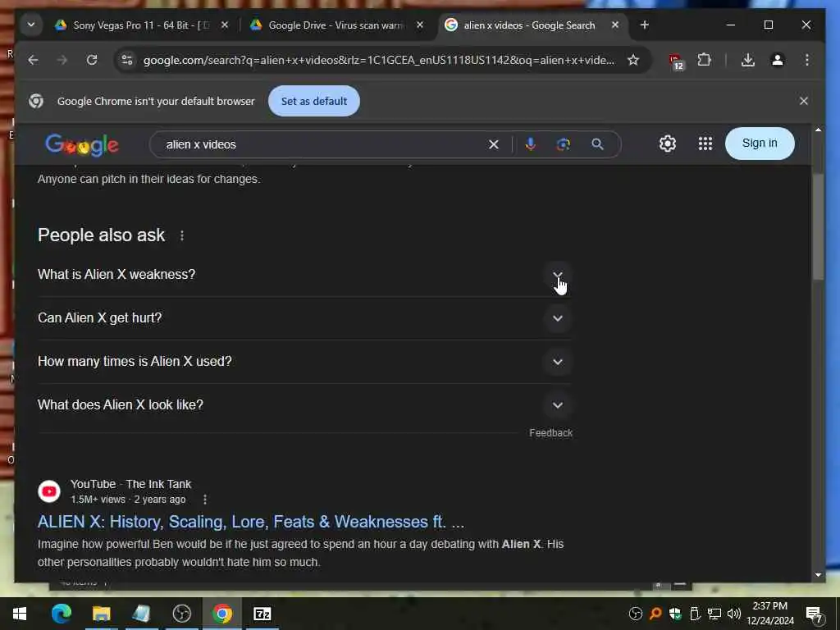The height and width of the screenshot is (630, 840).
Task: Expand Can Alien X get hurt question
Action: click(x=304, y=318)
